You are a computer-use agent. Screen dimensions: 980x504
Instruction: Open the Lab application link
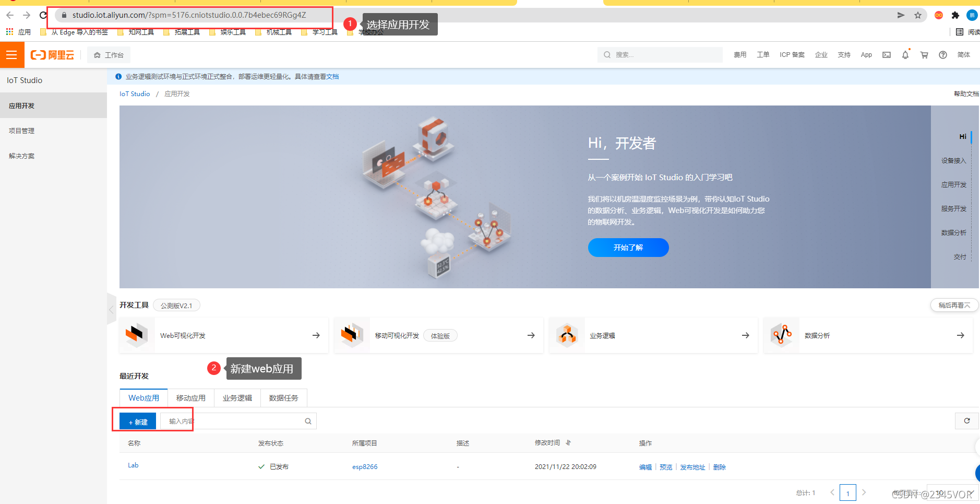pyautogui.click(x=133, y=465)
